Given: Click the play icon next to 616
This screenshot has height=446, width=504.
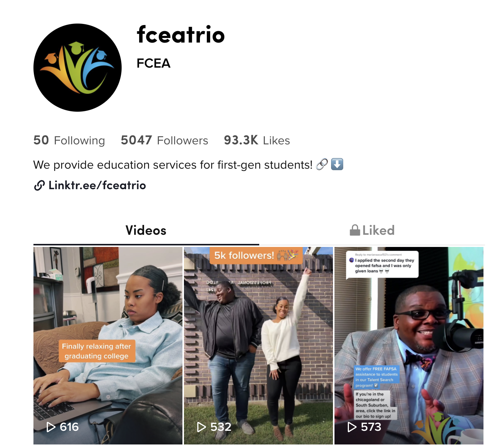Looking at the screenshot, I should point(51,427).
